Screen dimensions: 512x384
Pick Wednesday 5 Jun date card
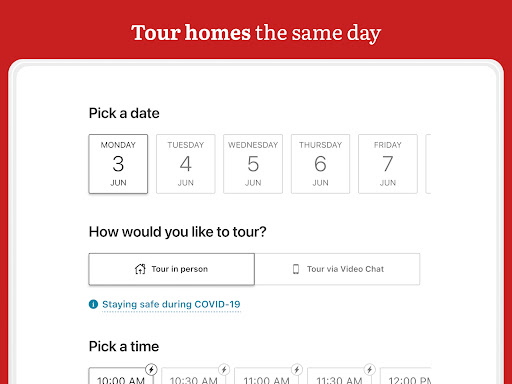click(x=253, y=164)
